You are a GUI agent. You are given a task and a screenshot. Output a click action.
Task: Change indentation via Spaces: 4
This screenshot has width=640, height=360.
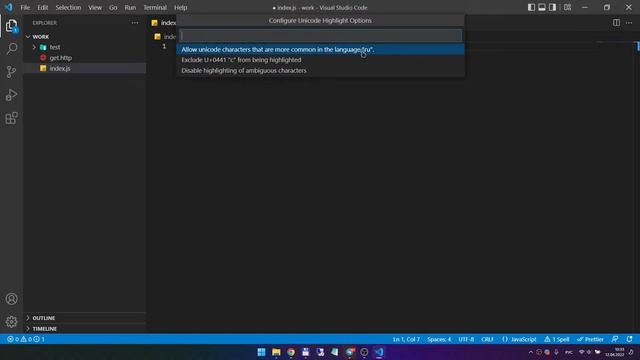[439, 339]
